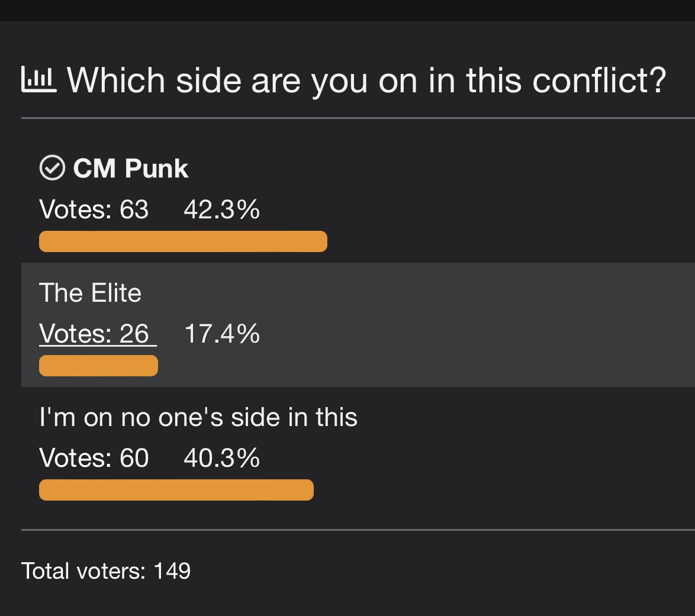Image resolution: width=695 pixels, height=616 pixels.
Task: Click the checkmark circle beside CM Punk
Action: coord(52,169)
